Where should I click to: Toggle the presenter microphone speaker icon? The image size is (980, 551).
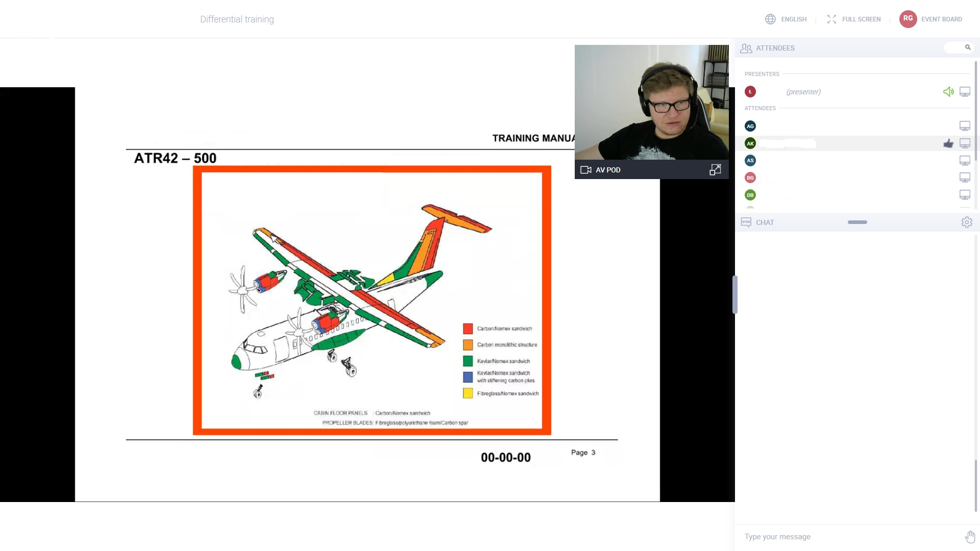[x=948, y=91]
